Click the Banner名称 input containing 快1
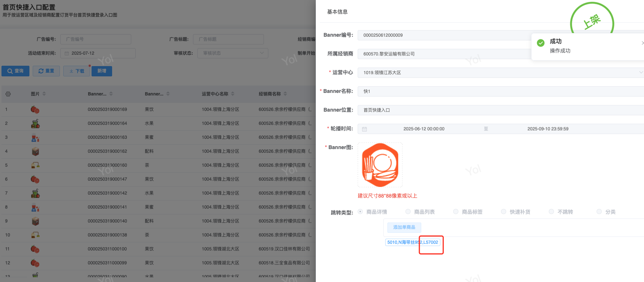Screen dimensions: 644x282 pos(501,91)
